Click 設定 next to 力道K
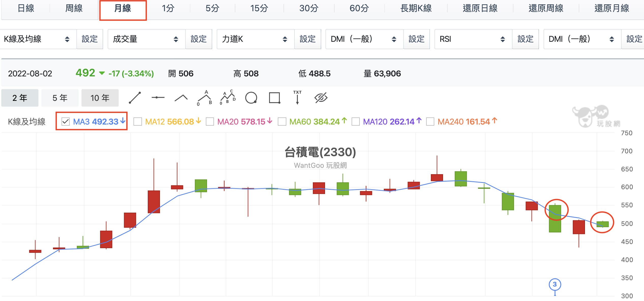The height and width of the screenshot is (301, 644). click(307, 39)
